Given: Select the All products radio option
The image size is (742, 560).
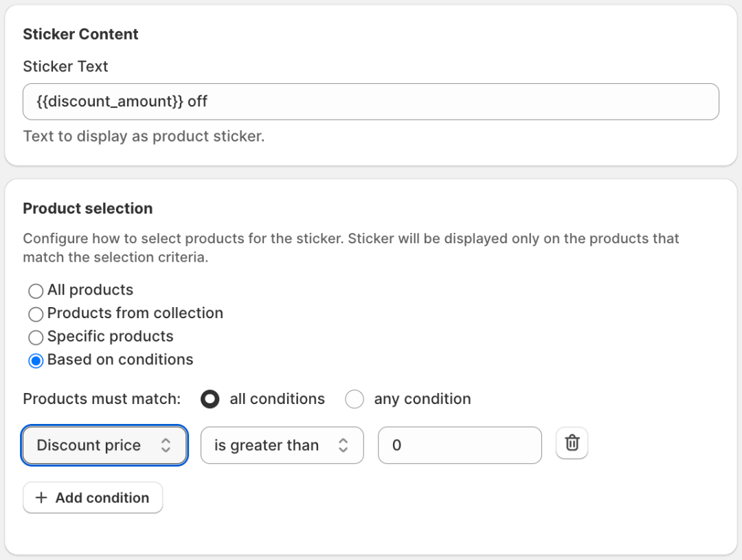Looking at the screenshot, I should 36,291.
